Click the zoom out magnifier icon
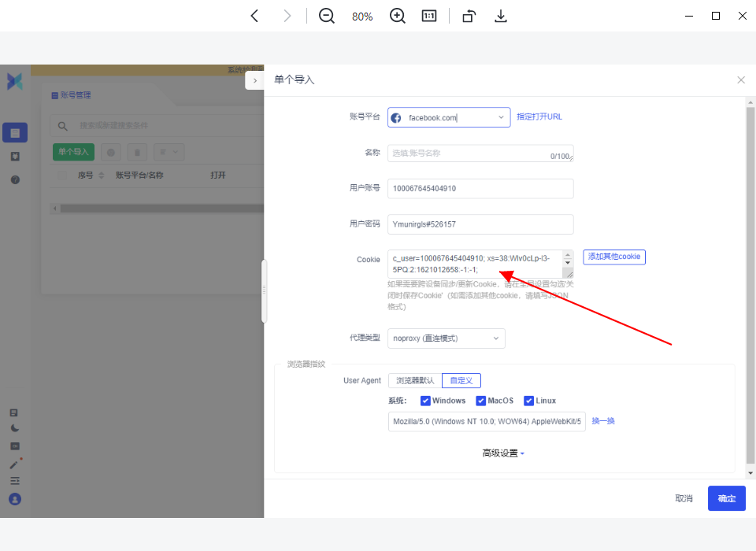 pyautogui.click(x=327, y=16)
